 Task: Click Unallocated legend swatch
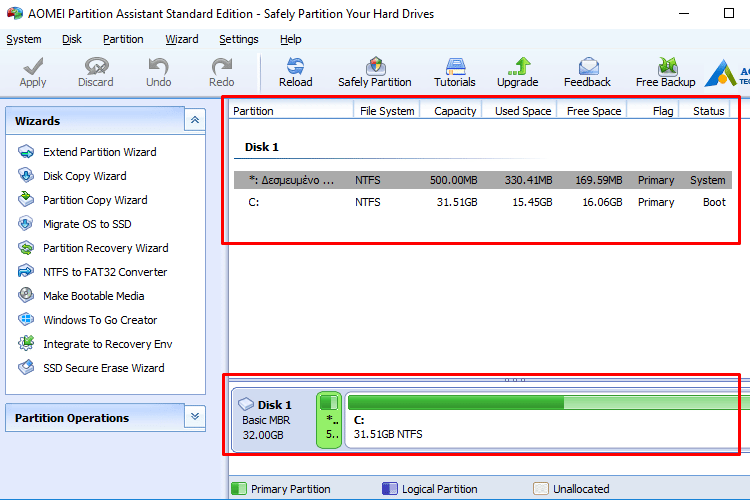[x=541, y=489]
